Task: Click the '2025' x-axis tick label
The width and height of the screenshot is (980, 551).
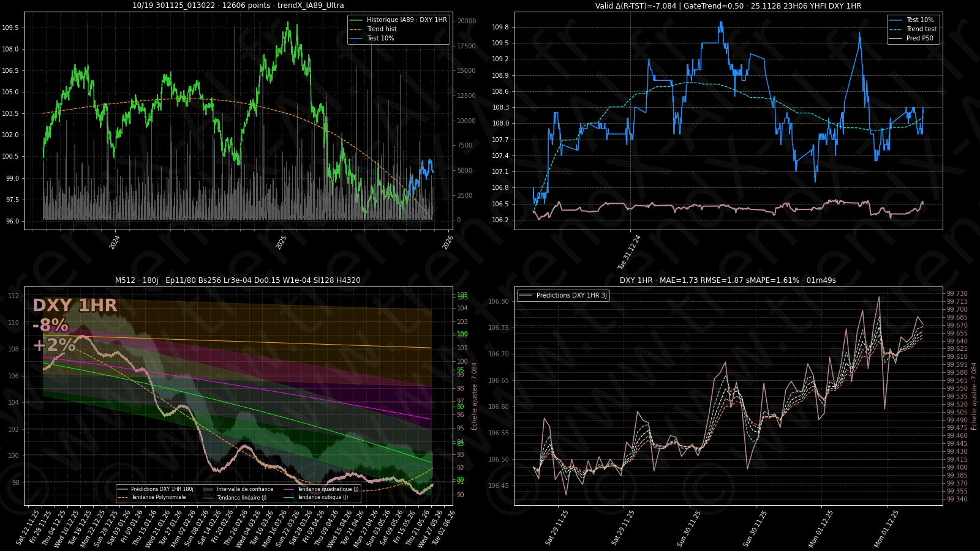Action: [x=281, y=242]
